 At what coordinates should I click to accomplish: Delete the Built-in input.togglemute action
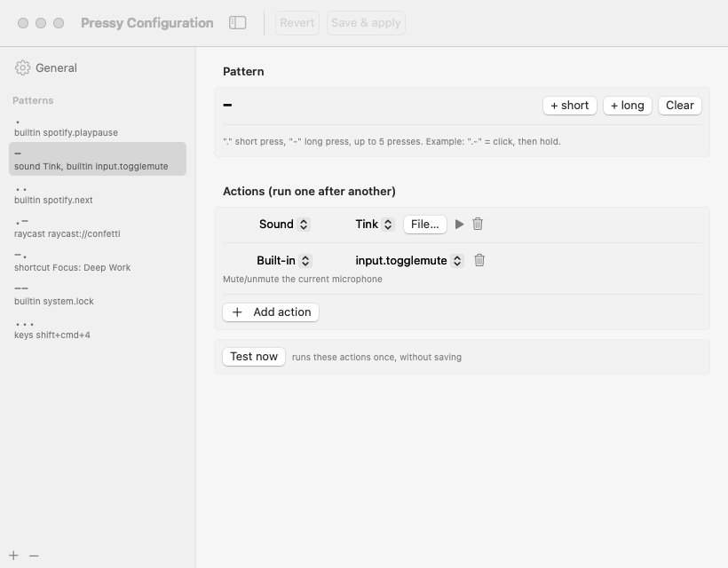tap(479, 260)
